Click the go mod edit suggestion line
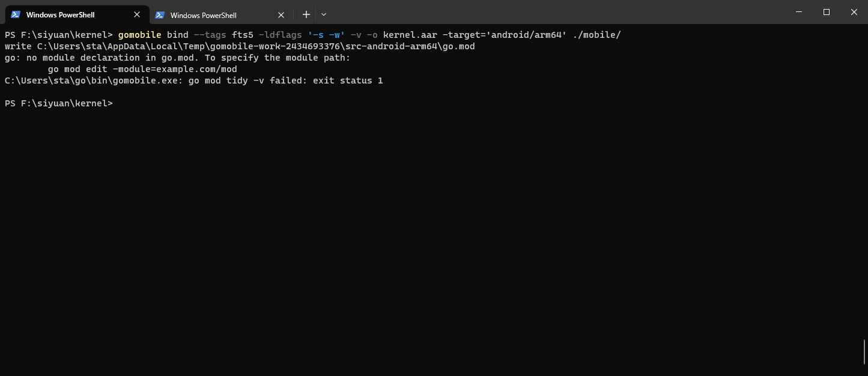 point(142,68)
